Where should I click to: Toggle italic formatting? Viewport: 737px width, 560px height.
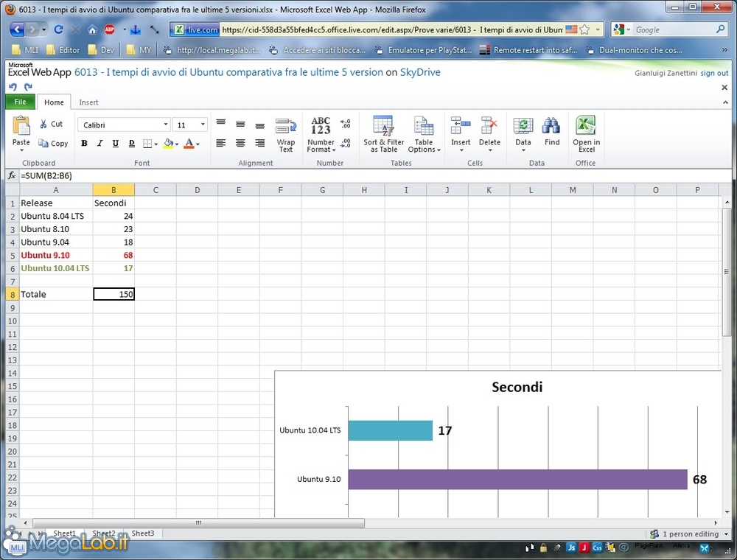click(x=99, y=143)
